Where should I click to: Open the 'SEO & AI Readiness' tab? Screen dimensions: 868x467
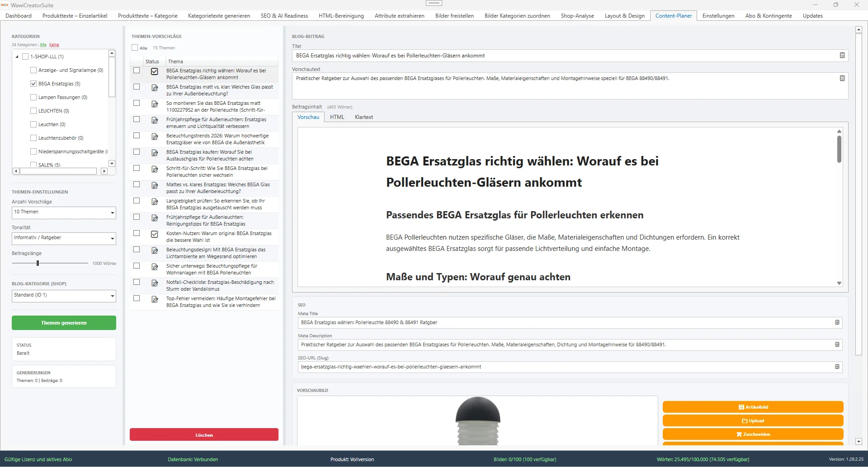click(x=284, y=15)
